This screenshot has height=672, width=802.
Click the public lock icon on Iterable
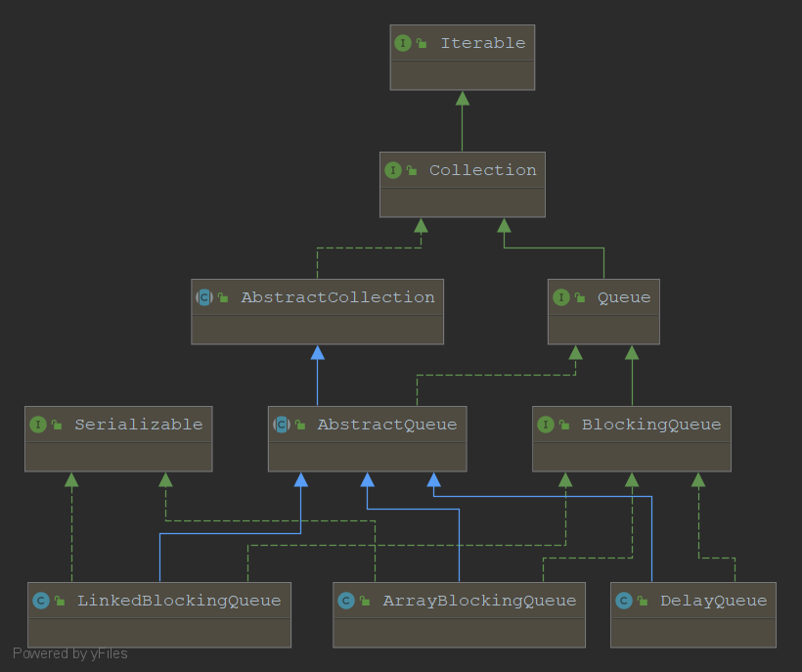click(x=422, y=43)
